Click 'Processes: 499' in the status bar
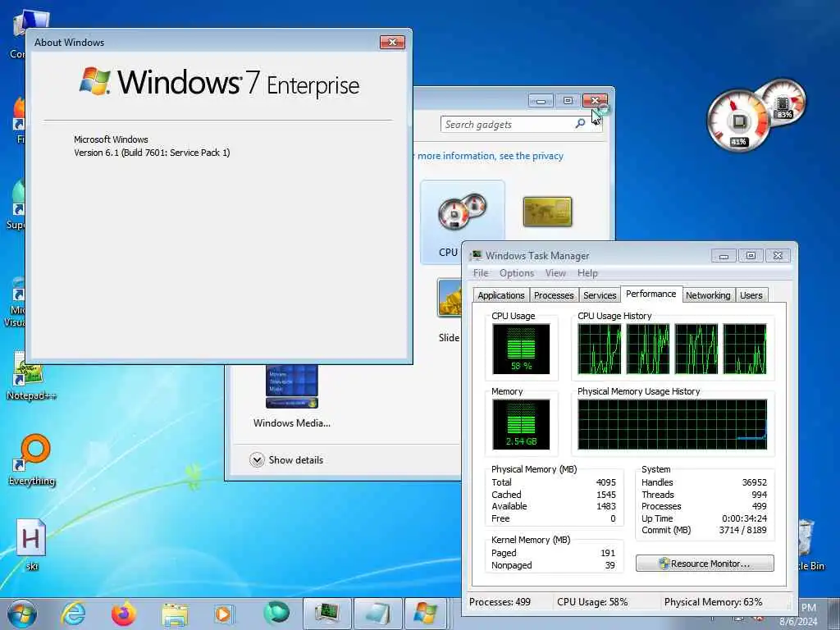Image resolution: width=840 pixels, height=630 pixels. pyautogui.click(x=500, y=601)
